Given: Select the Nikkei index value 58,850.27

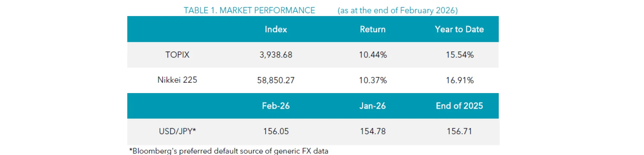Looking at the screenshot, I should pos(276,80).
